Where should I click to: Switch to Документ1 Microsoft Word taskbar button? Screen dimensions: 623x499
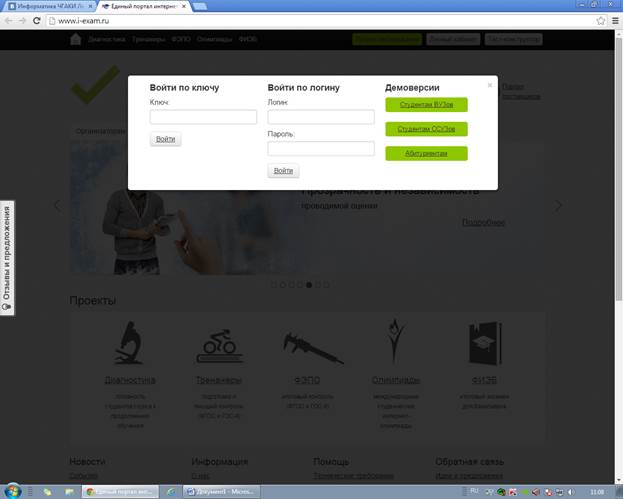pos(222,492)
